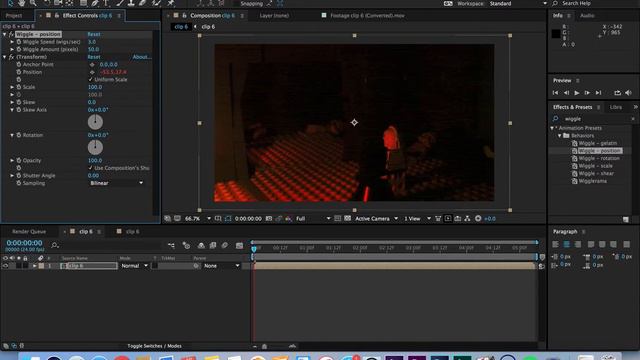Viewport: 640px width, 360px height.
Task: Open the 66.7% magnification dropdown
Action: coord(198,219)
